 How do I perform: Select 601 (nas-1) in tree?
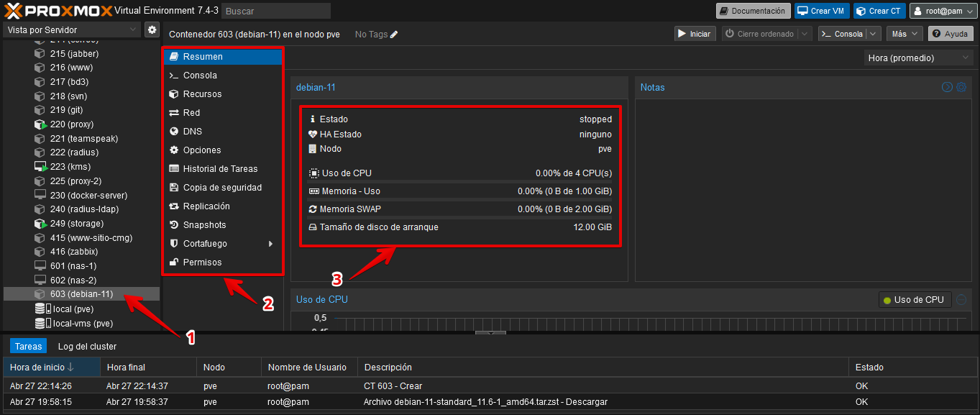coord(81,266)
